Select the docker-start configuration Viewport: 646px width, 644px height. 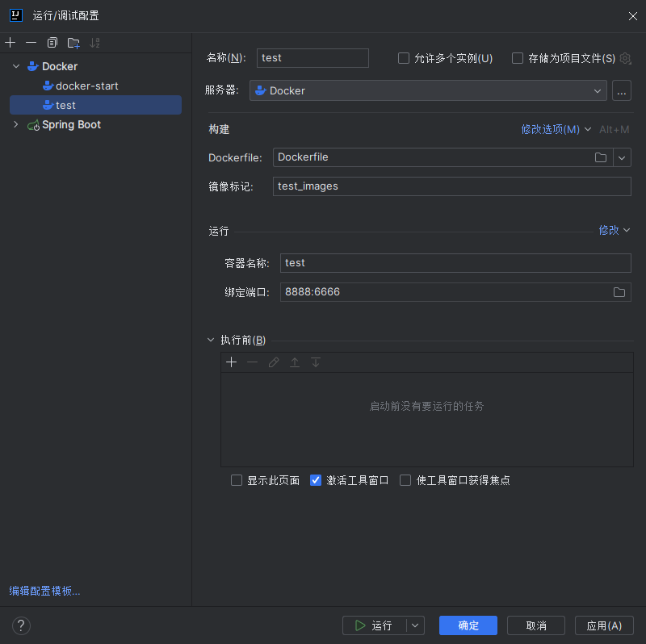pos(86,86)
